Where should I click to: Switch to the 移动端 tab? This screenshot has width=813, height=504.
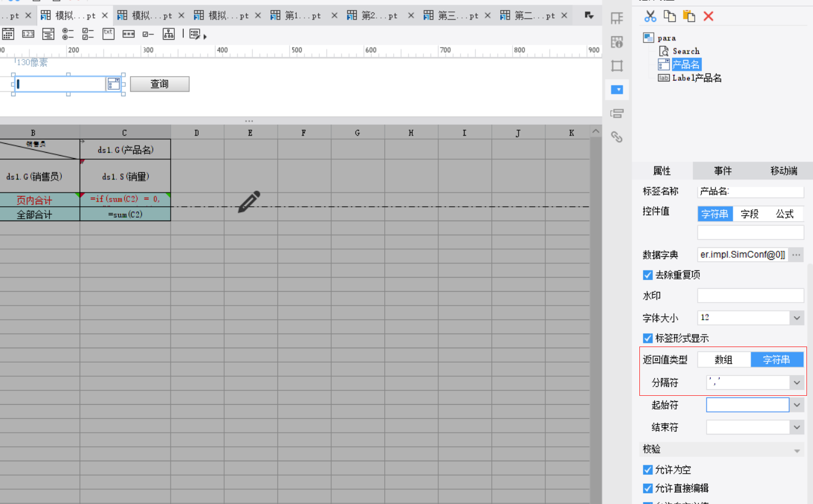coord(783,171)
